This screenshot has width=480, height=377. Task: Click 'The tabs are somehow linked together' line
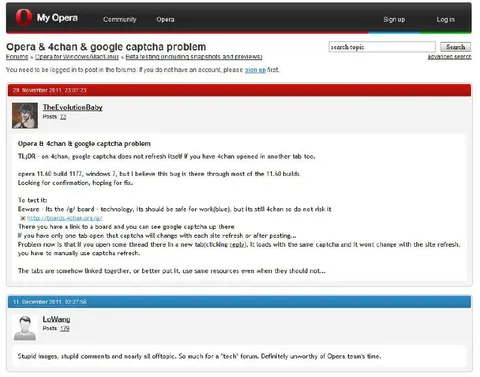coord(172,271)
